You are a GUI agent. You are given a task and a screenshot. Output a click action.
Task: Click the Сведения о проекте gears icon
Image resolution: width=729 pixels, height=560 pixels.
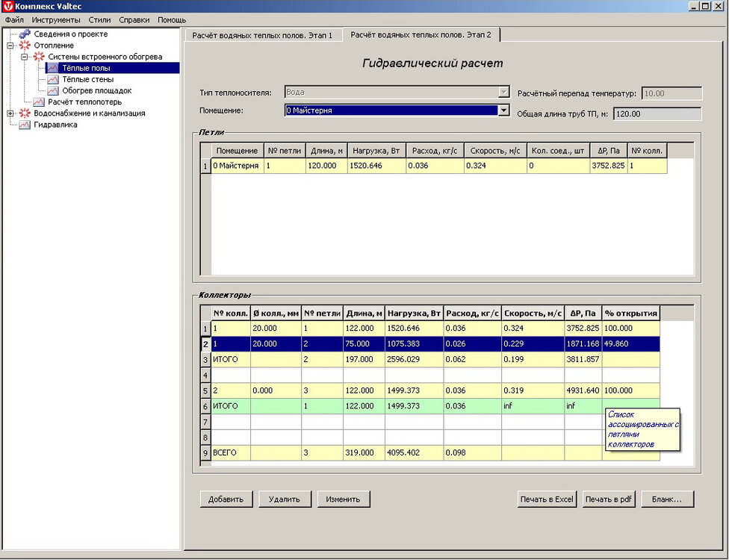click(25, 34)
